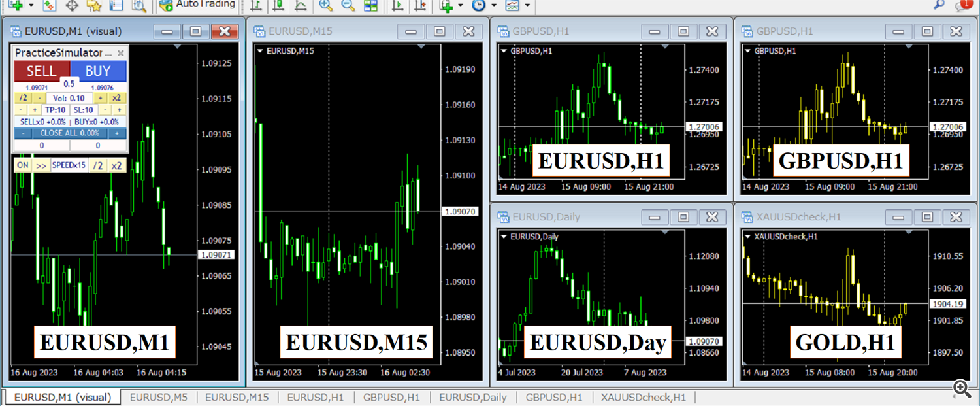
Task: Open the XAUUSDcheck,H1 tab
Action: [643, 397]
